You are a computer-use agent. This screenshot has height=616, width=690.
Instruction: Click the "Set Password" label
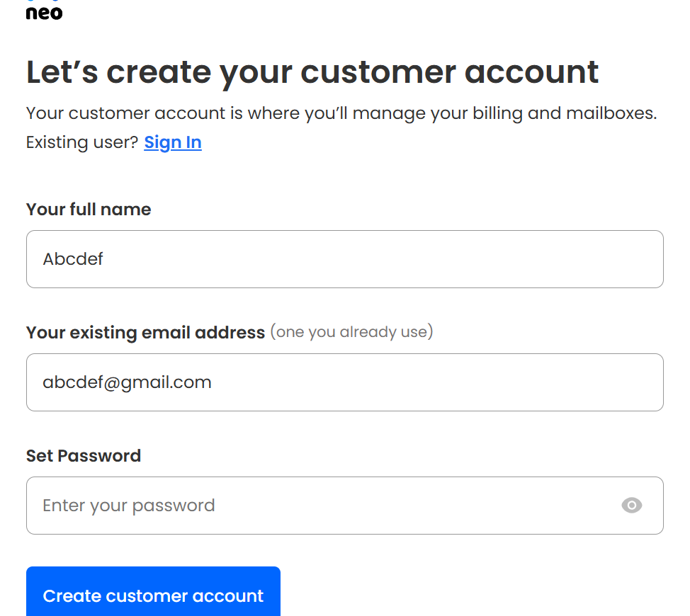[x=84, y=455]
